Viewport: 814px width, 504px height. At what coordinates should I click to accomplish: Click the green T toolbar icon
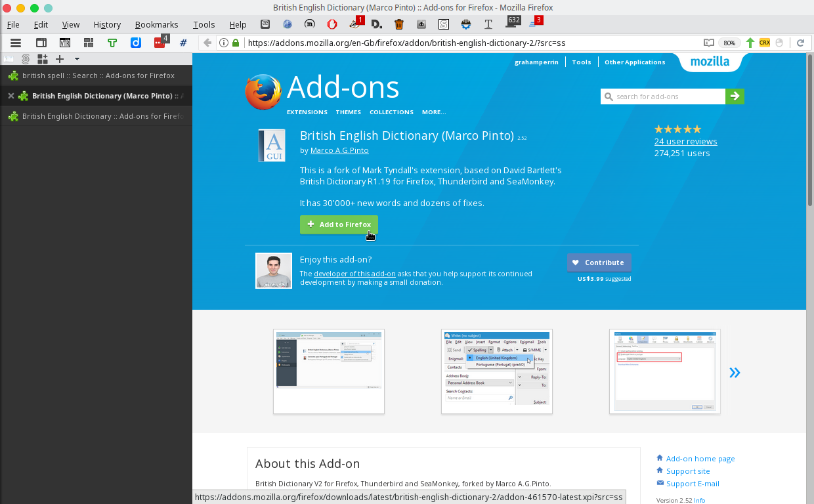(x=112, y=43)
